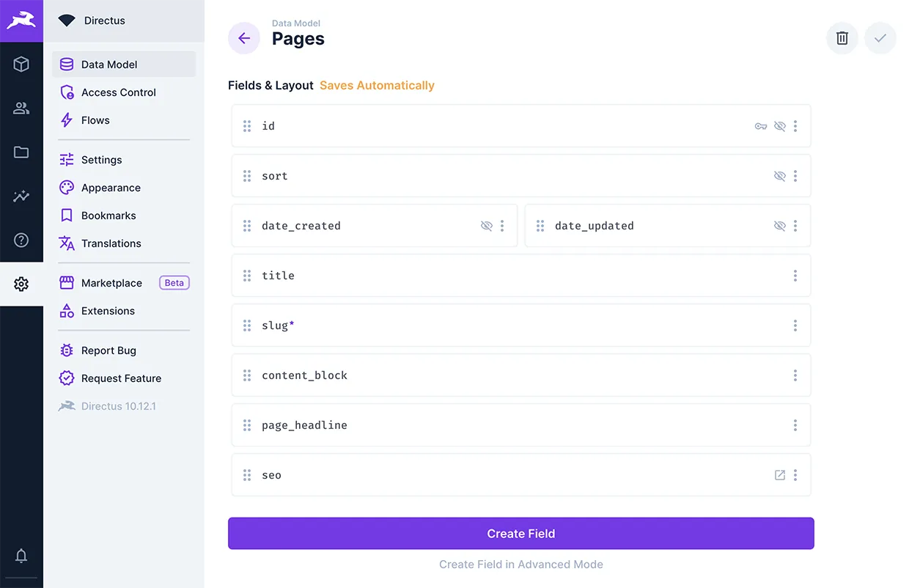Viewport: 920px width, 588px height.
Task: Open the File Library folder icon
Action: point(21,152)
